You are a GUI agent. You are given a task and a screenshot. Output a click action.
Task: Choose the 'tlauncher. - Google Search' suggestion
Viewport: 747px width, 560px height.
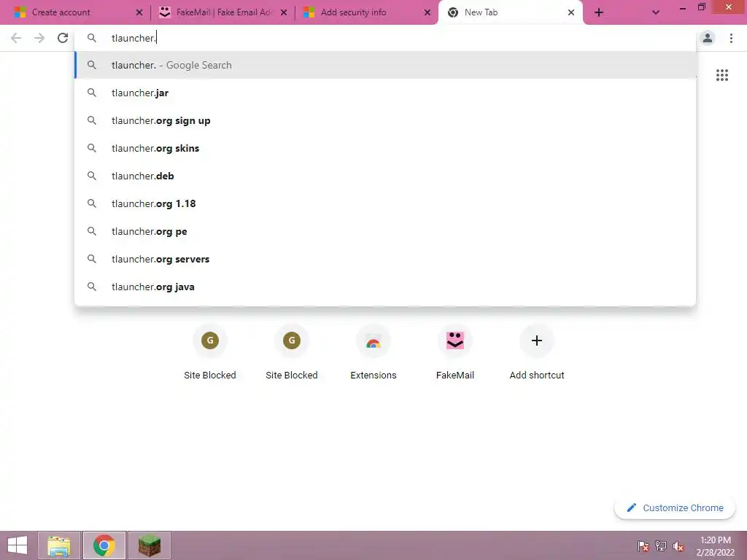(385, 65)
